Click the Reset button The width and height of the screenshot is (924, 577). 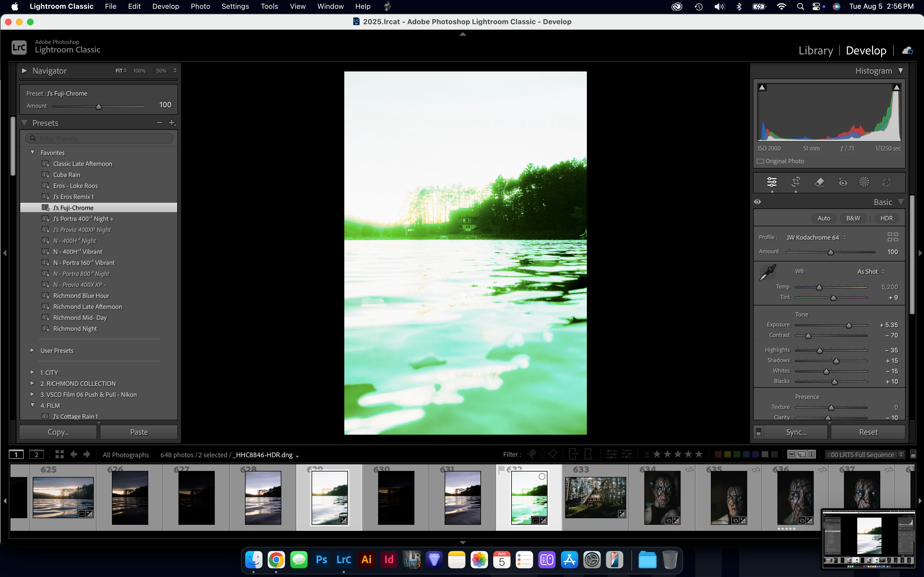[x=868, y=432]
